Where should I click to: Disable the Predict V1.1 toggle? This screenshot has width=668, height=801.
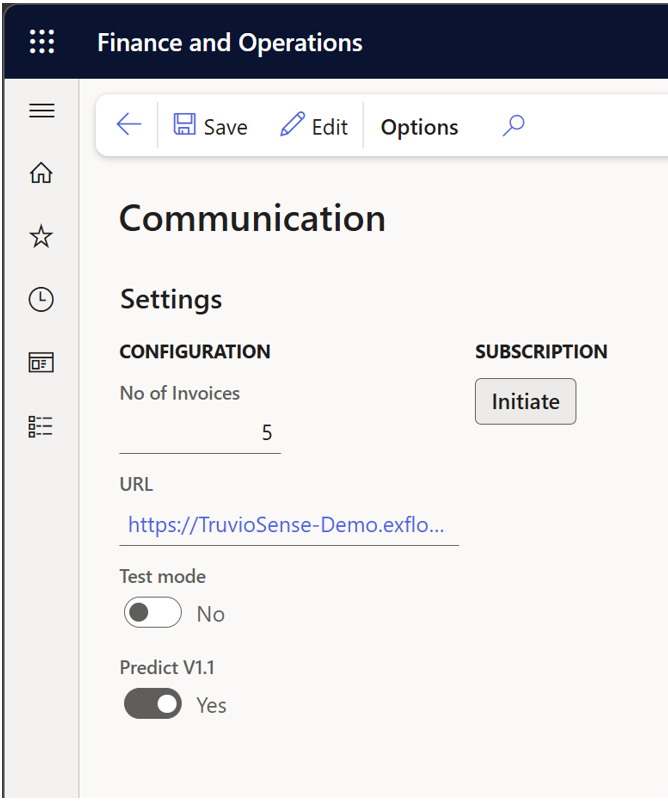click(153, 704)
